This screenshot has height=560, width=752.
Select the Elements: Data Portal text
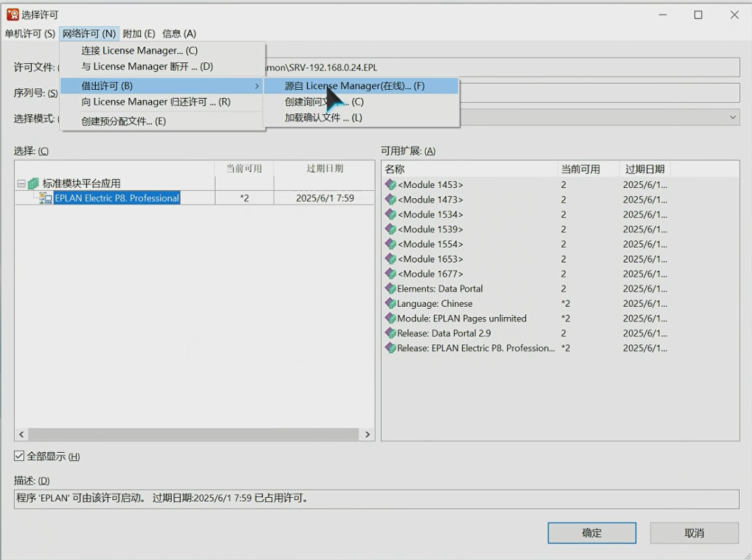(440, 288)
